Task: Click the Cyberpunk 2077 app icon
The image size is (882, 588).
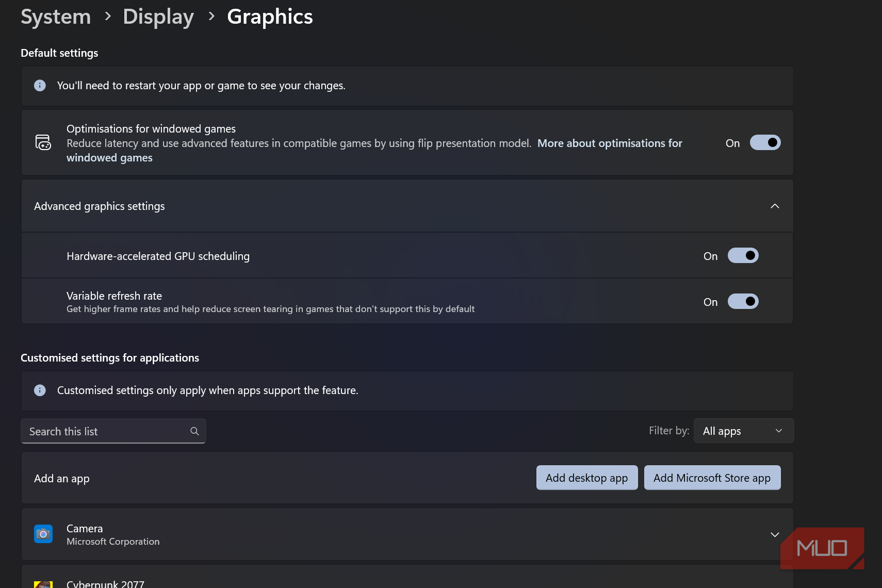Action: [43, 584]
